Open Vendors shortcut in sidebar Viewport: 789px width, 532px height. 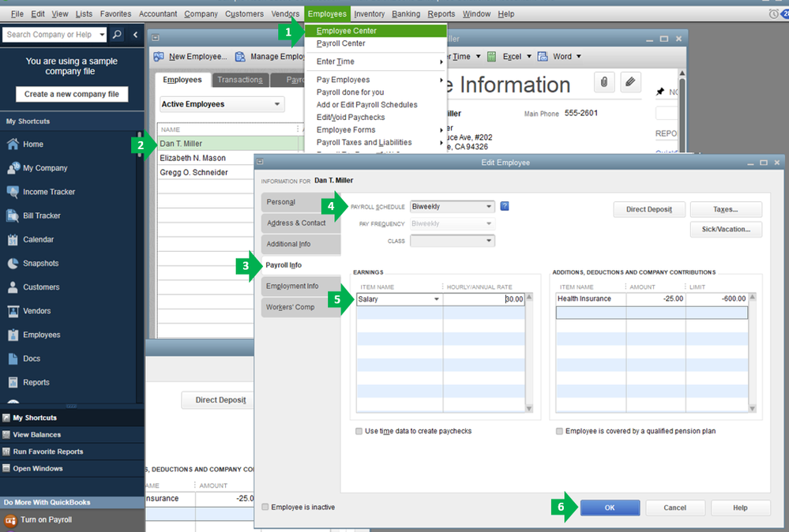point(36,311)
